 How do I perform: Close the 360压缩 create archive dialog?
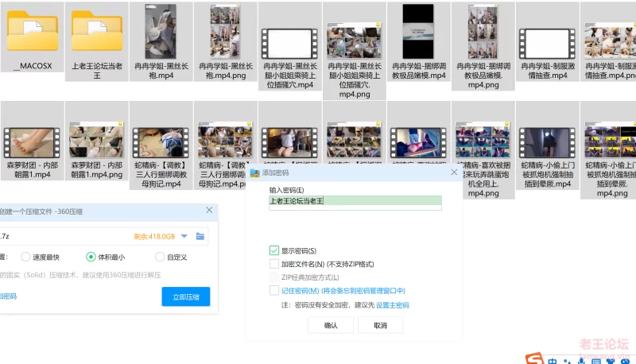coord(209,211)
